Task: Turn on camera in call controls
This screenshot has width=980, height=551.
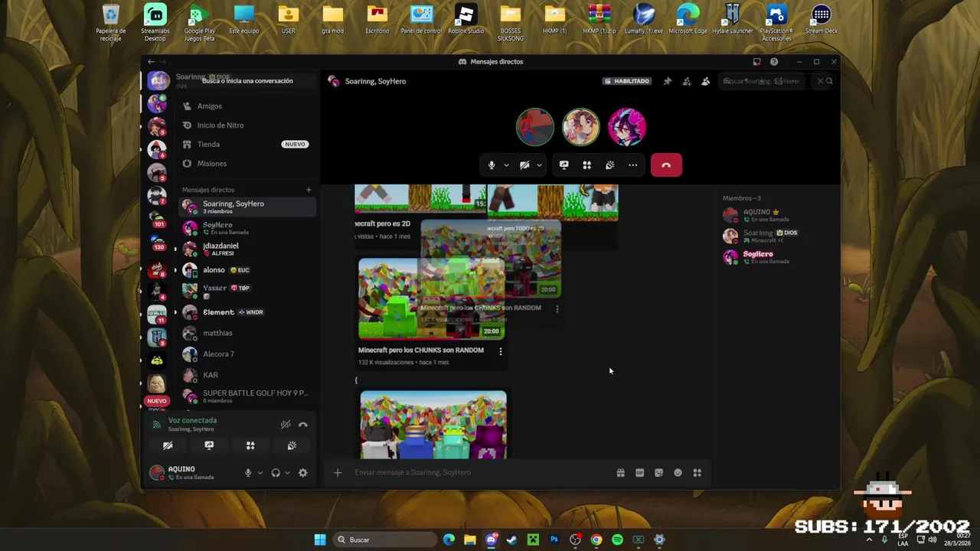Action: 524,165
